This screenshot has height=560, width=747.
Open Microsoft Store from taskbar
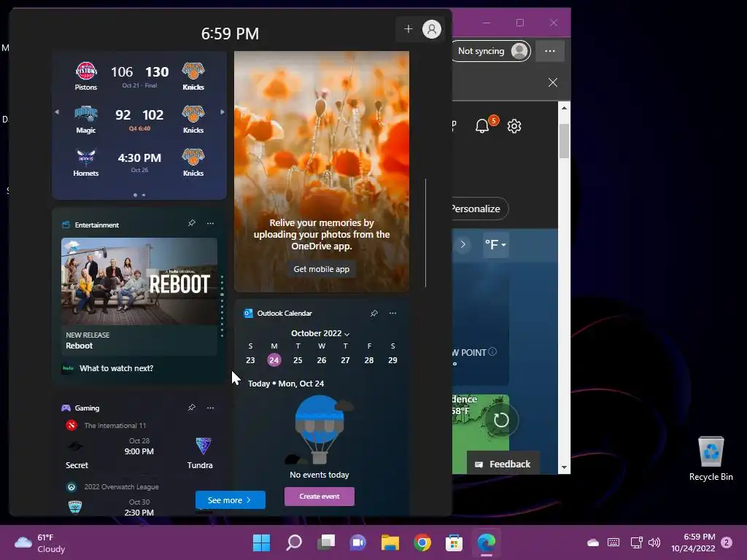point(454,542)
